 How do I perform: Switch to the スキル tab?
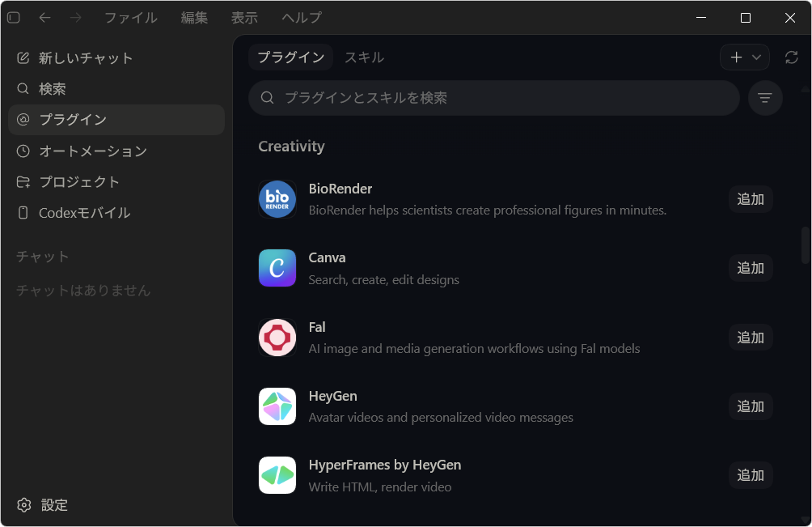tap(364, 57)
